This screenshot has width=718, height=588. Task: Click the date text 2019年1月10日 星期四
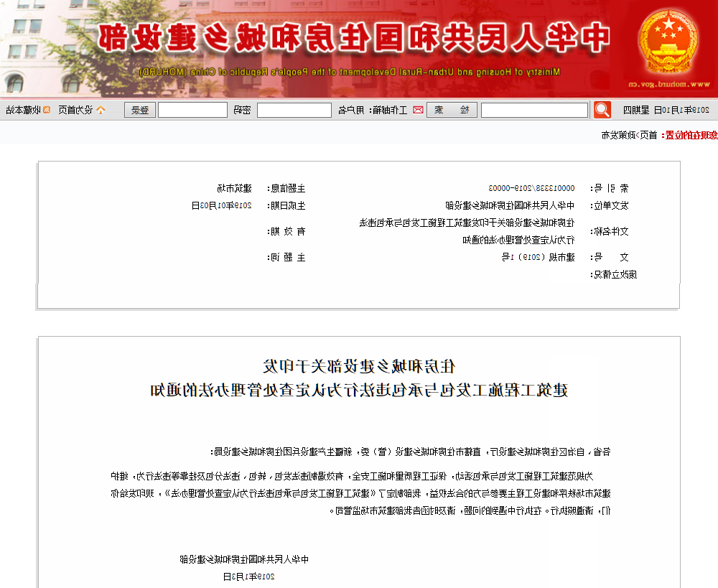click(666, 110)
